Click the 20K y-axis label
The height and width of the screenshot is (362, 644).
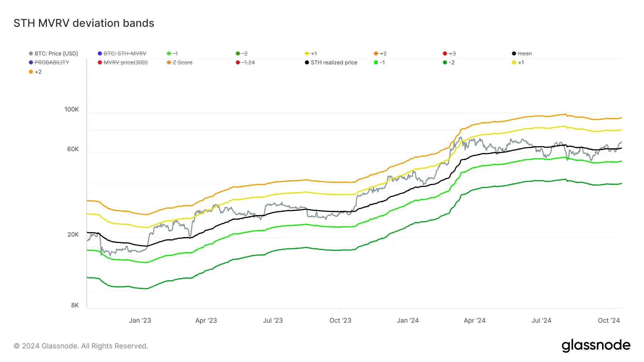pos(73,234)
